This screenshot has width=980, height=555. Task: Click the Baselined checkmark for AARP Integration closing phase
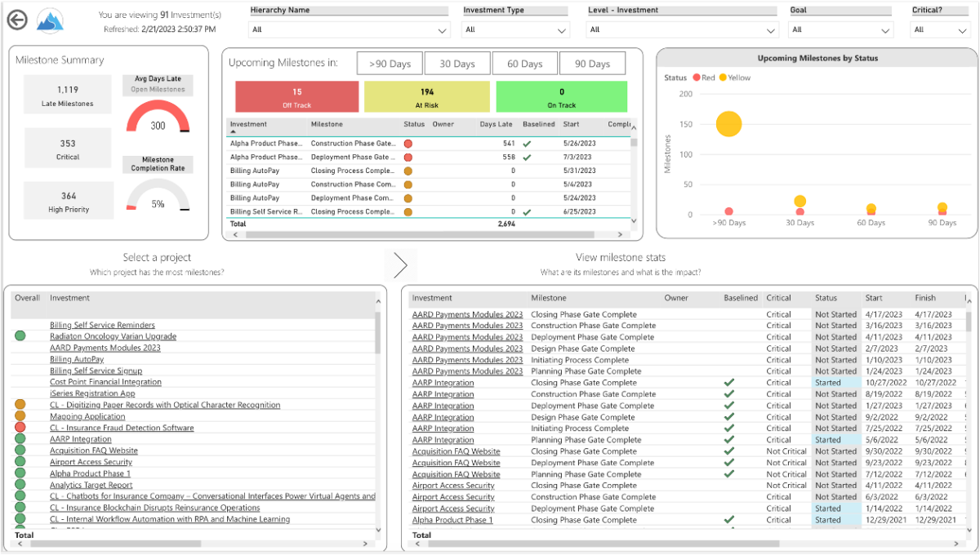tap(729, 382)
